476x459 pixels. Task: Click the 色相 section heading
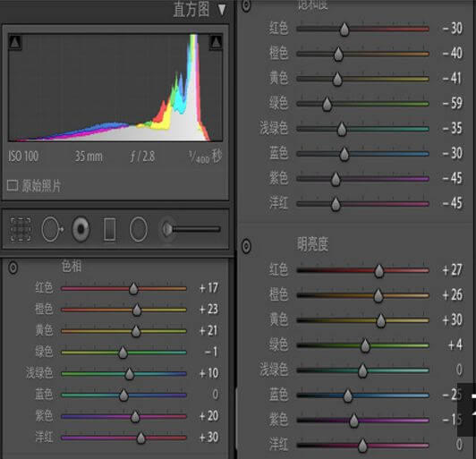pos(72,267)
